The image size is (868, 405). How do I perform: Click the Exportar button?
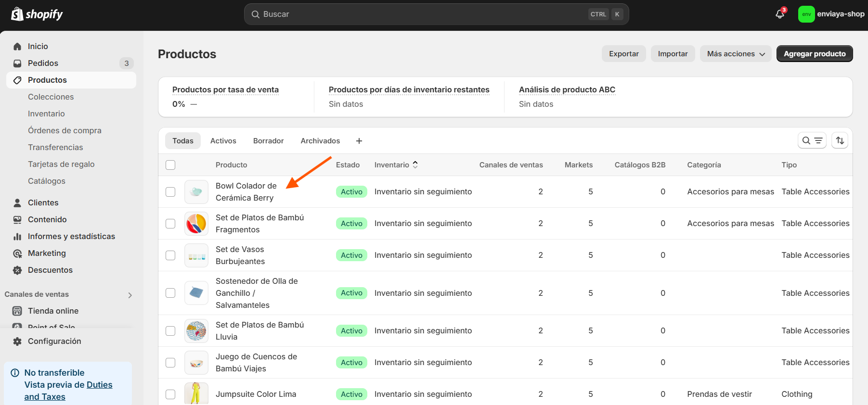pos(624,54)
